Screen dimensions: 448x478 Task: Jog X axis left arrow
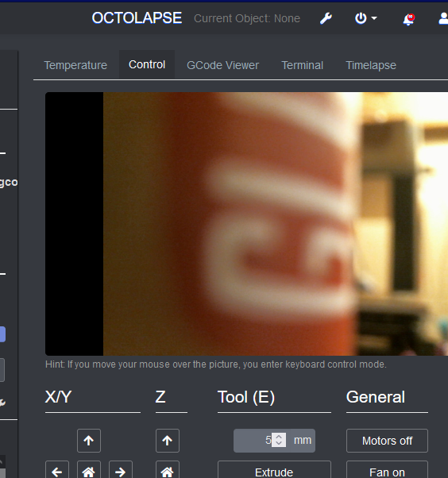click(57, 469)
